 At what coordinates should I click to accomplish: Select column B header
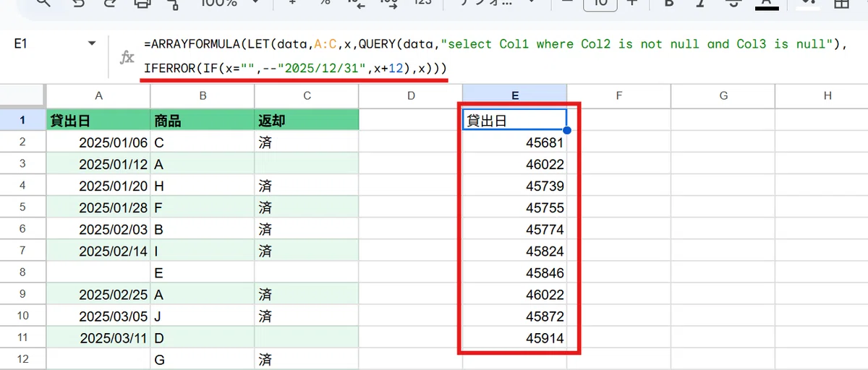(203, 95)
